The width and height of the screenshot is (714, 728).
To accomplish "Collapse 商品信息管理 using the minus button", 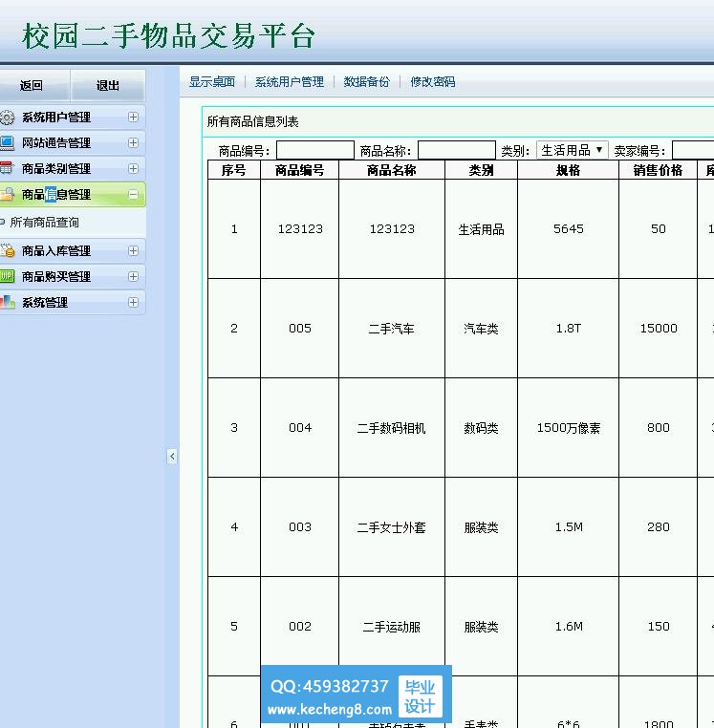I will [x=133, y=194].
